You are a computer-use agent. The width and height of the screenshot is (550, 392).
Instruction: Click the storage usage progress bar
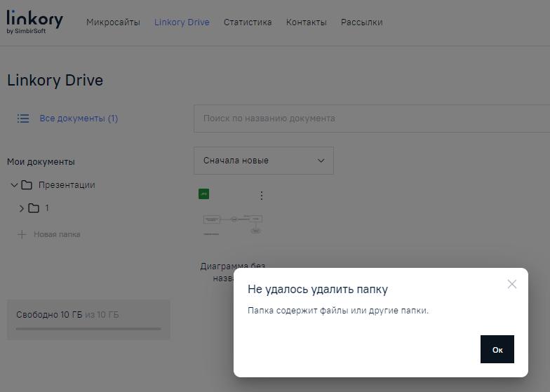click(x=88, y=329)
